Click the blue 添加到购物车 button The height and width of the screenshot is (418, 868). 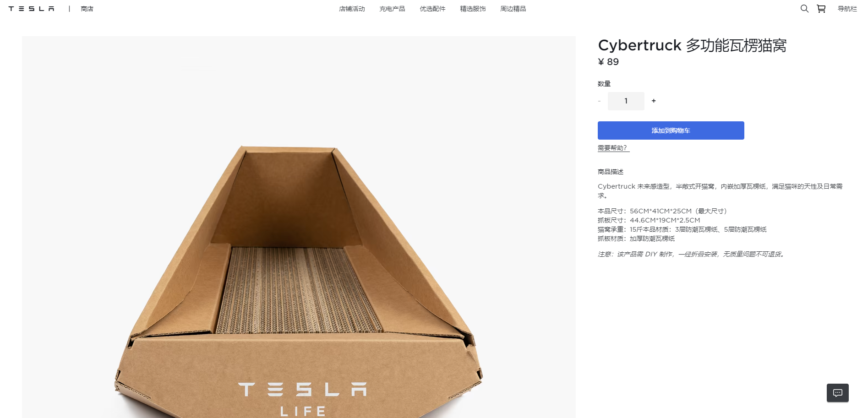[671, 130]
